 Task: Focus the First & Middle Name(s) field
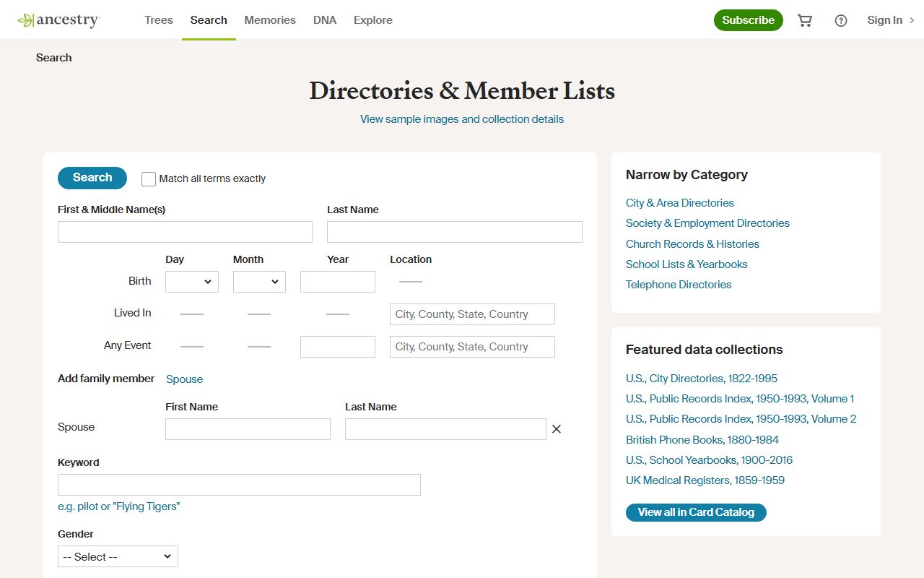pyautogui.click(x=185, y=232)
